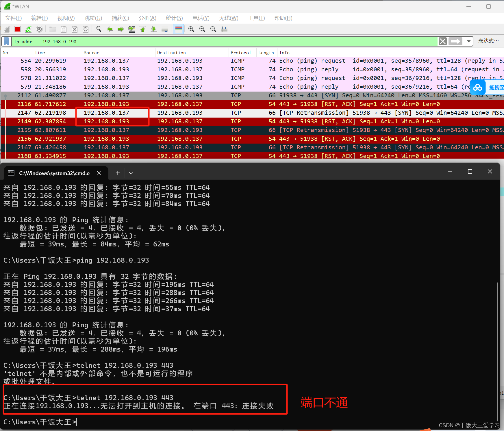The image size is (504, 431).
Task: Go back to previous packet
Action: pos(110,29)
